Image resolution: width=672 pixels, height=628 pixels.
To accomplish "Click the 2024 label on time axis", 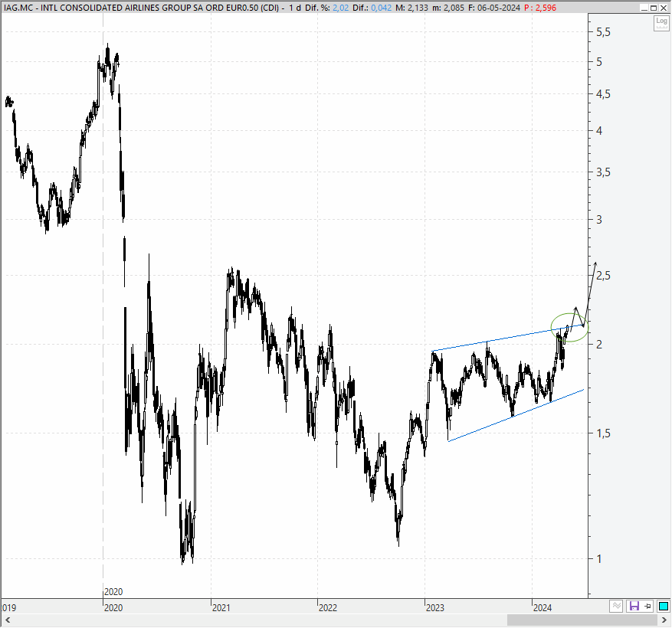I will click(x=543, y=607).
